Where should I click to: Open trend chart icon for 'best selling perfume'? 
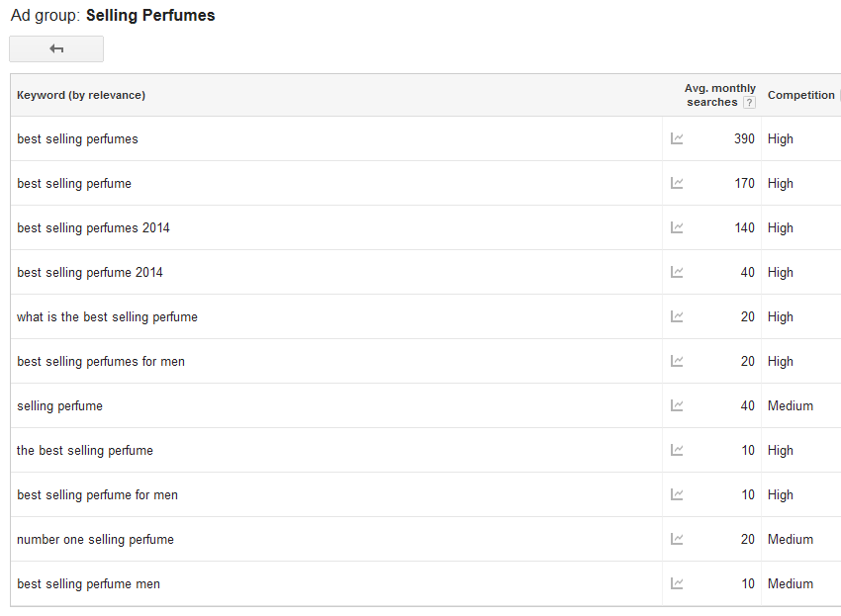[677, 184]
